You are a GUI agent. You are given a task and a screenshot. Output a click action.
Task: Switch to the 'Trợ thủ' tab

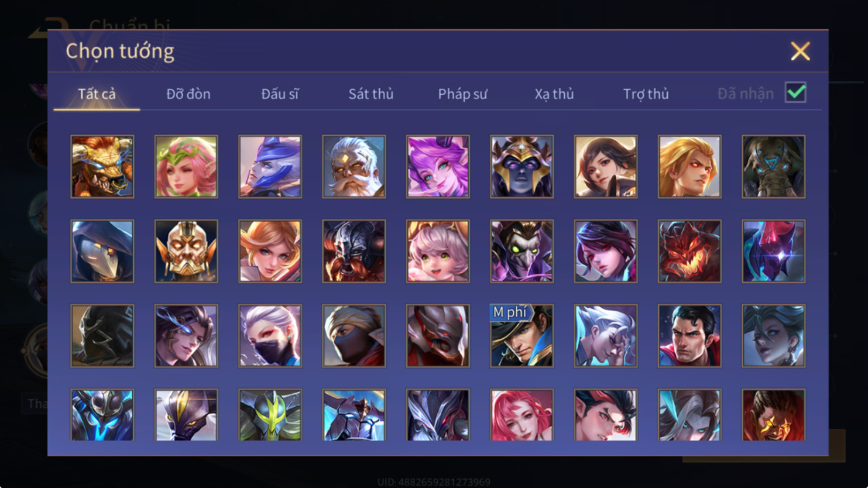click(x=646, y=94)
